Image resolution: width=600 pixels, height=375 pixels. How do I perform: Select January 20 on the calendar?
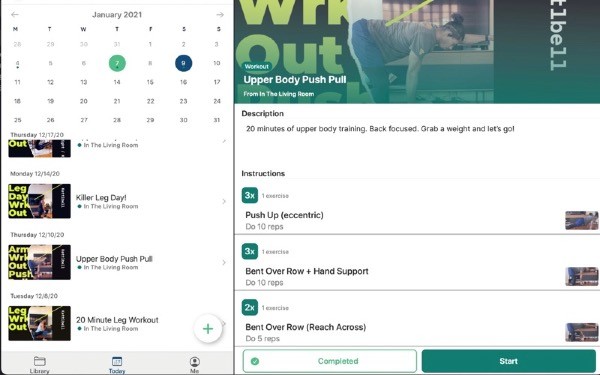click(84, 101)
